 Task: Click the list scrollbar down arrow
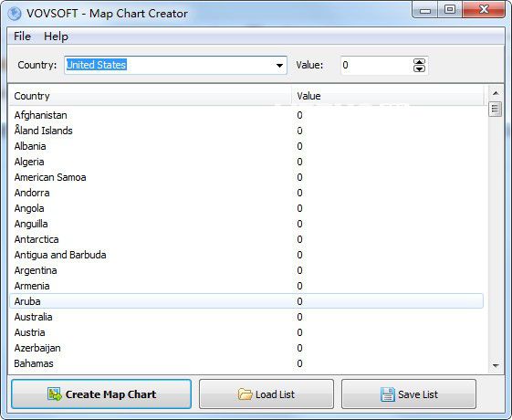496,366
